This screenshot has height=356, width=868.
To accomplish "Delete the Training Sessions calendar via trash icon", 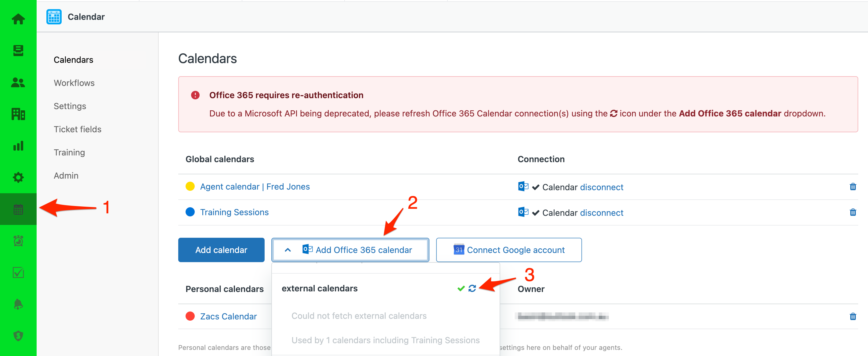I will pos(852,212).
